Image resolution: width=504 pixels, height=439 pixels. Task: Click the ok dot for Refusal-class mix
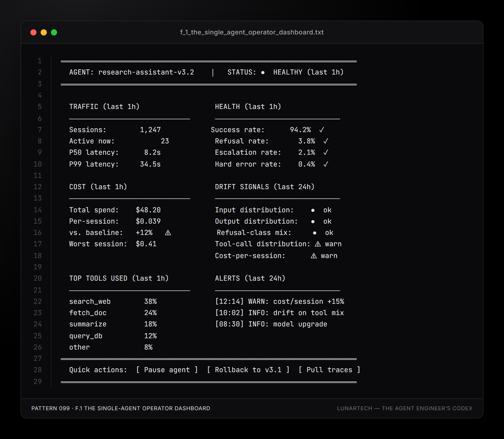pos(314,233)
